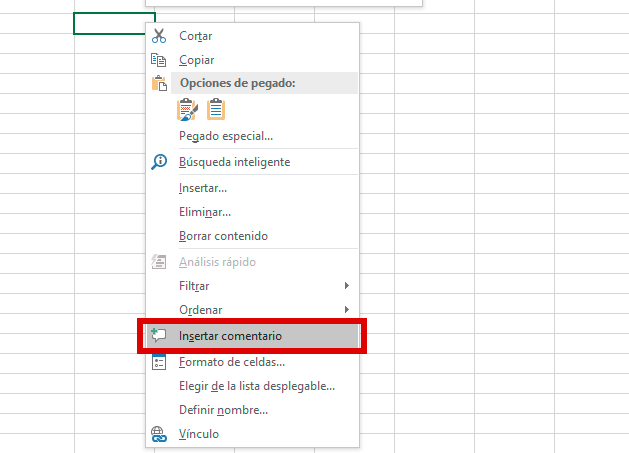Pick Elegir de la lista desplegable
Viewport: 629px width, 453px height.
(256, 386)
